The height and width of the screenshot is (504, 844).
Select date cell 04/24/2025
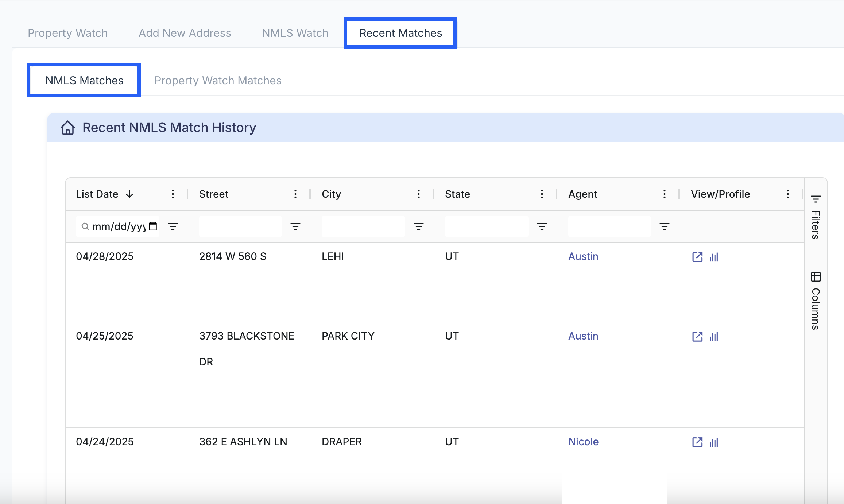pos(105,442)
